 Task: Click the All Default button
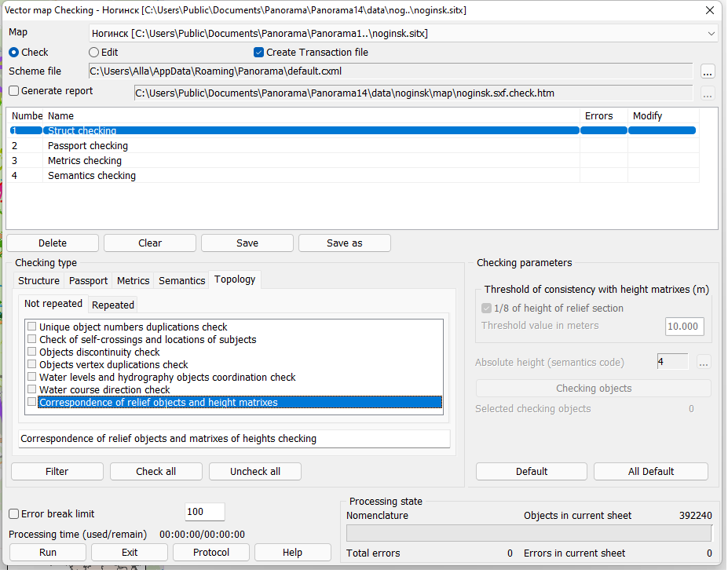[650, 472]
